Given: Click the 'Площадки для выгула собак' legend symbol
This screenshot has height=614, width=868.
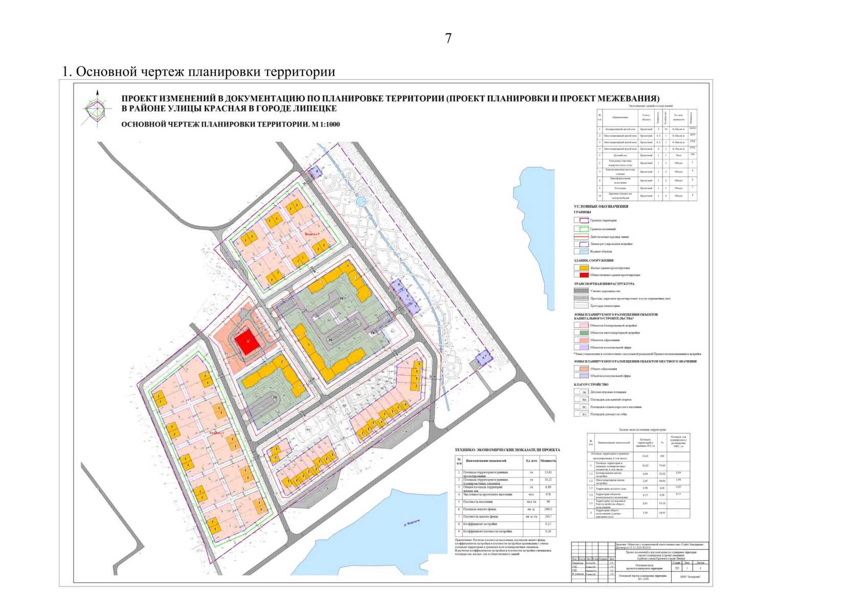Looking at the screenshot, I should coord(581,414).
